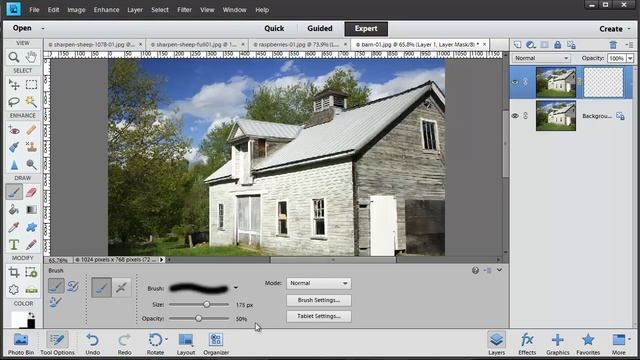Select the Move tool
This screenshot has height=360, width=640.
click(14, 84)
